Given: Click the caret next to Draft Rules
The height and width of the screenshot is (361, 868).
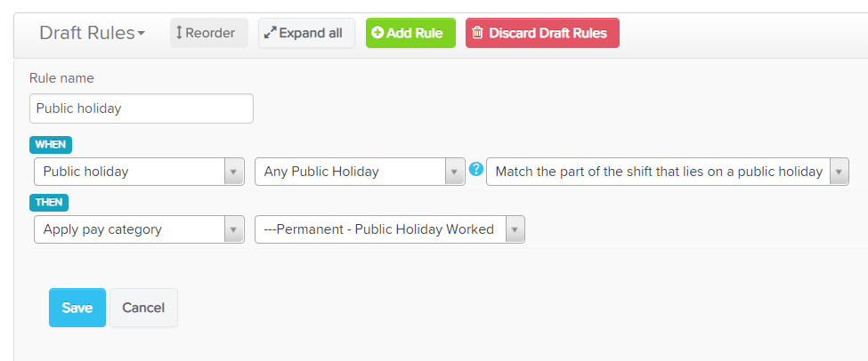Looking at the screenshot, I should click(x=142, y=34).
